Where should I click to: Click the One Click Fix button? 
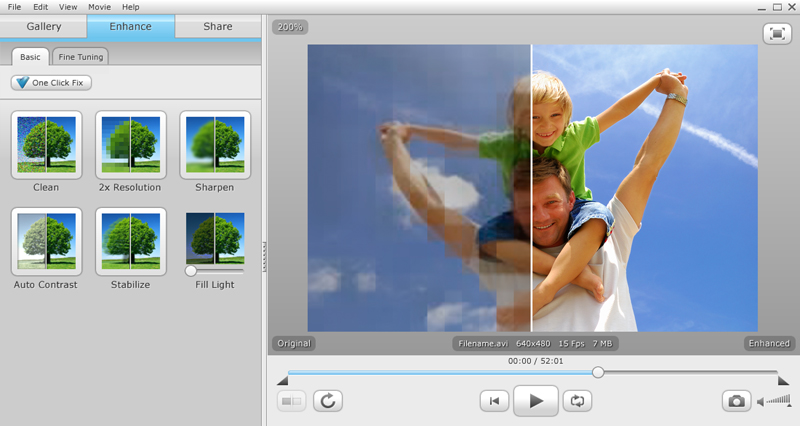click(x=51, y=83)
